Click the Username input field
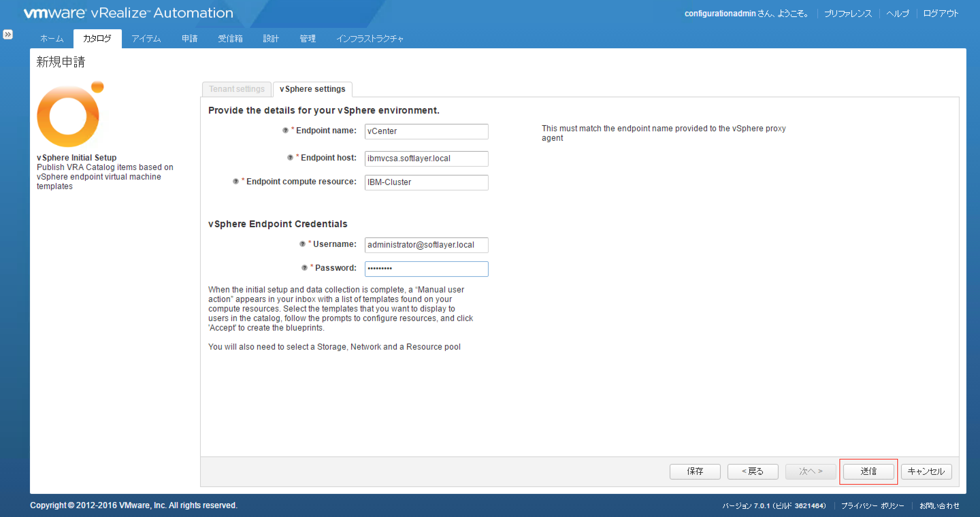980x517 pixels. click(426, 245)
